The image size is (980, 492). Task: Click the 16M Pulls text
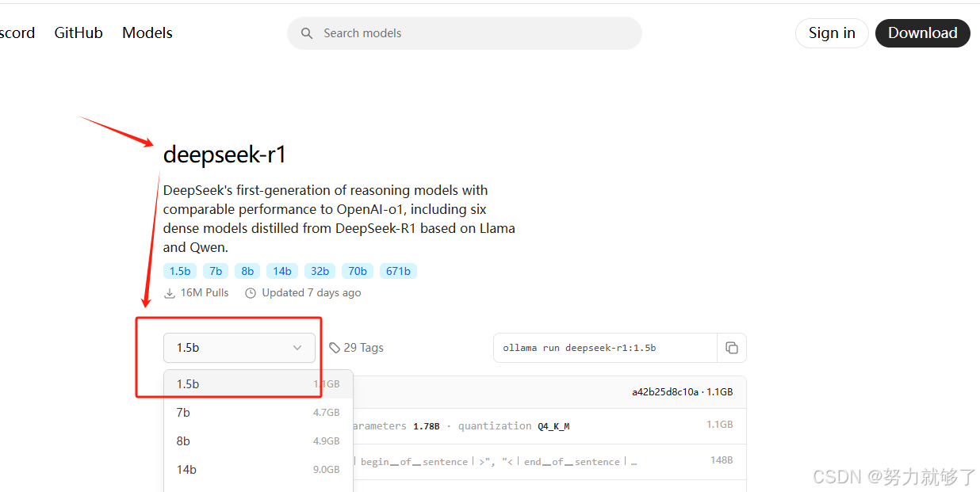click(205, 293)
